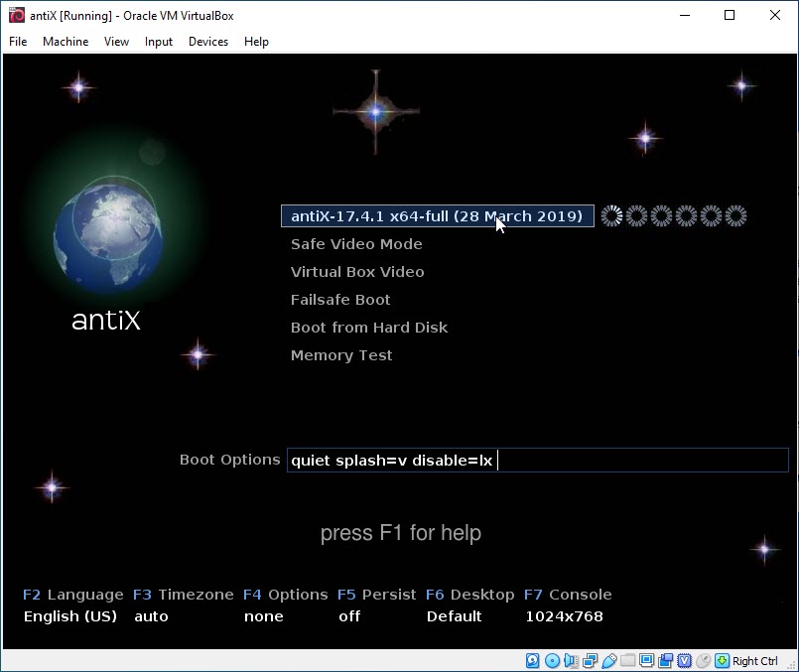Open the Machine menu

[x=66, y=42]
